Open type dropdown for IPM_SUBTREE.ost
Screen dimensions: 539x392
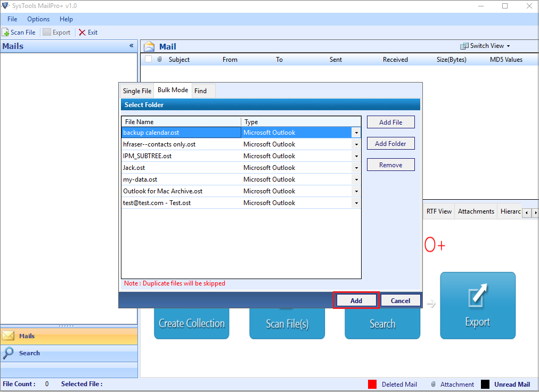(x=356, y=156)
